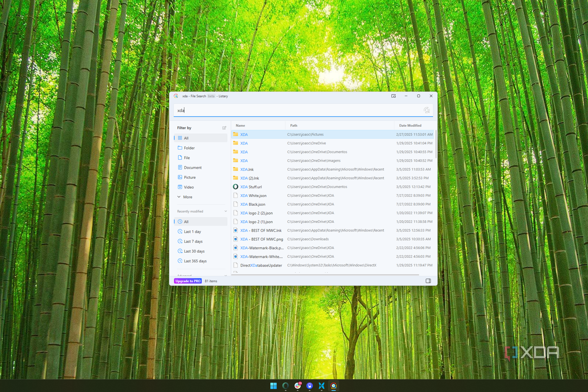Click the Listary icon in the taskbar
Image resolution: width=588 pixels, height=392 pixels.
(333, 386)
